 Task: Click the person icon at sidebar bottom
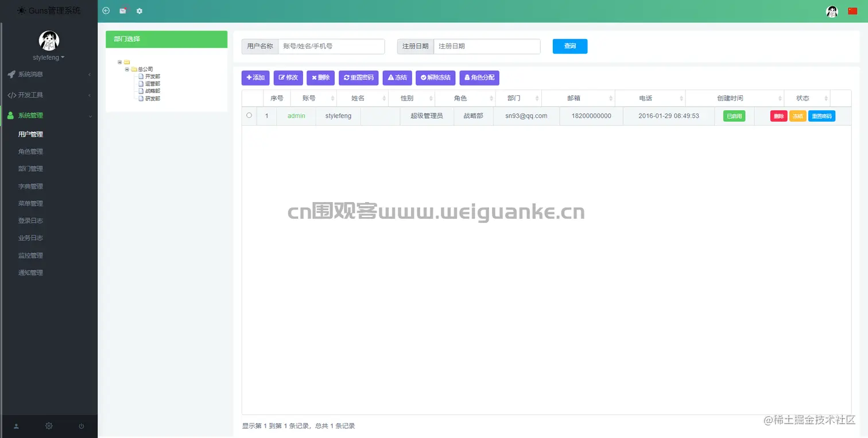[x=16, y=426]
